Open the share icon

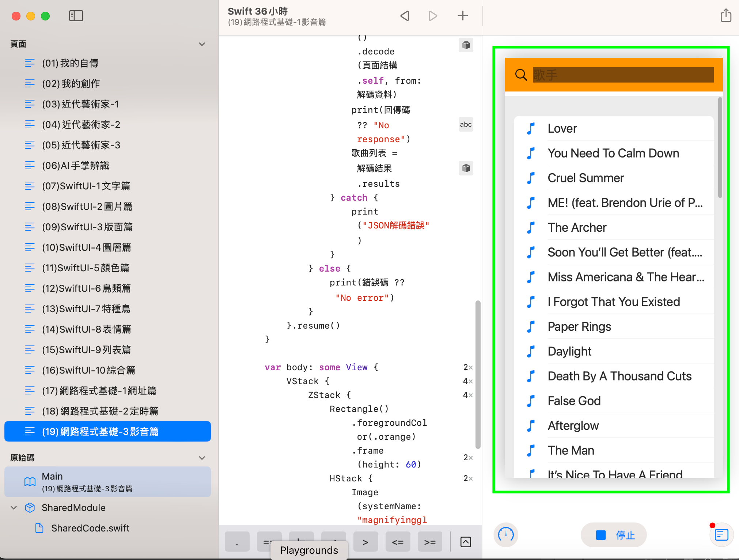tap(725, 16)
